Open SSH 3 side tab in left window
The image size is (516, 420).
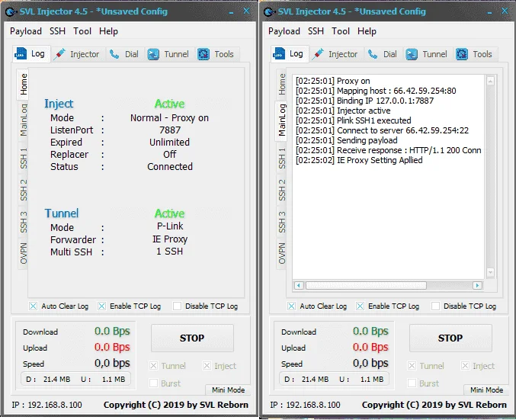pyautogui.click(x=23, y=222)
